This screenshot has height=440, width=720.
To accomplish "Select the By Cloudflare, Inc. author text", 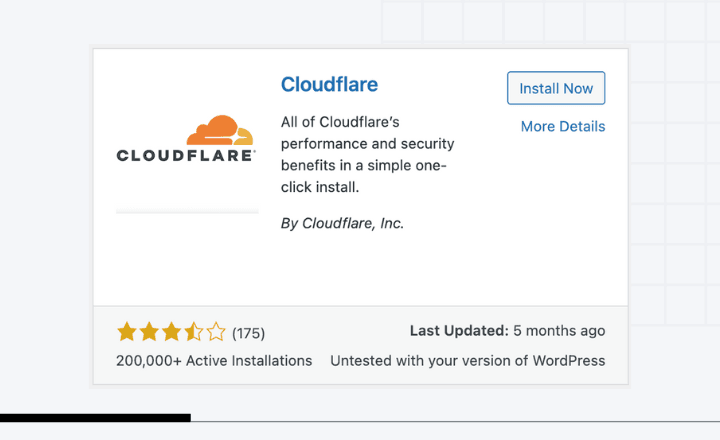I will tap(342, 223).
